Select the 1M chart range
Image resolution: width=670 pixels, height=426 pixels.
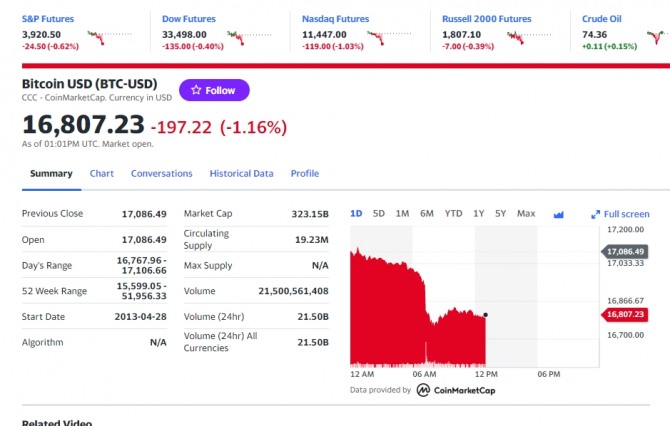click(x=402, y=213)
